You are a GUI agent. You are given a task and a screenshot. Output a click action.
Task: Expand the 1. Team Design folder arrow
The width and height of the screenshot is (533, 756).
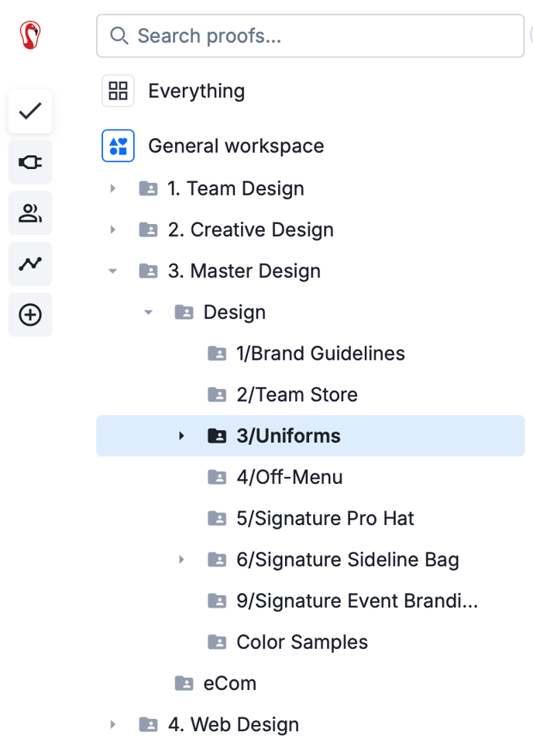pos(113,188)
